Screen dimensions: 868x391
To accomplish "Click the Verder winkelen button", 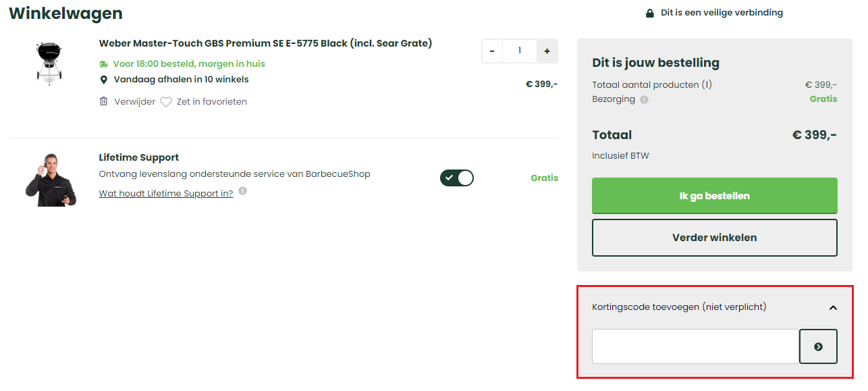I will tap(714, 237).
